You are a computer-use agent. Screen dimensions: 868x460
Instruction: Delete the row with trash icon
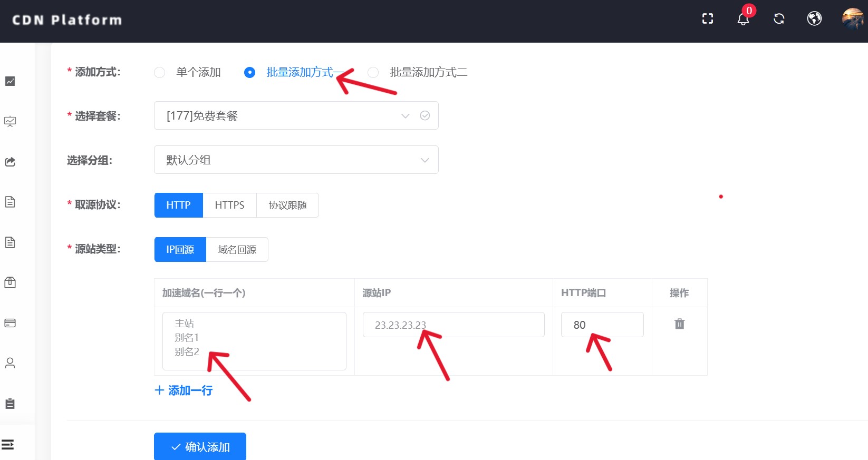pyautogui.click(x=680, y=324)
